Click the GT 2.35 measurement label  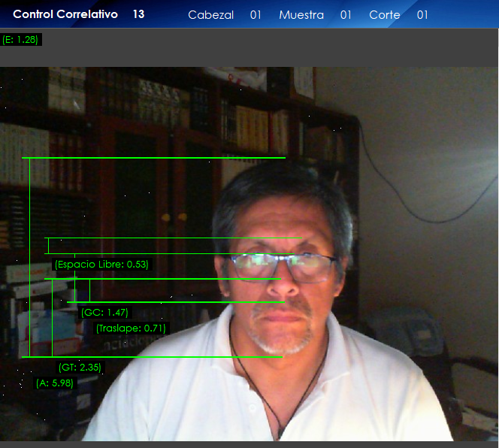pyautogui.click(x=80, y=368)
